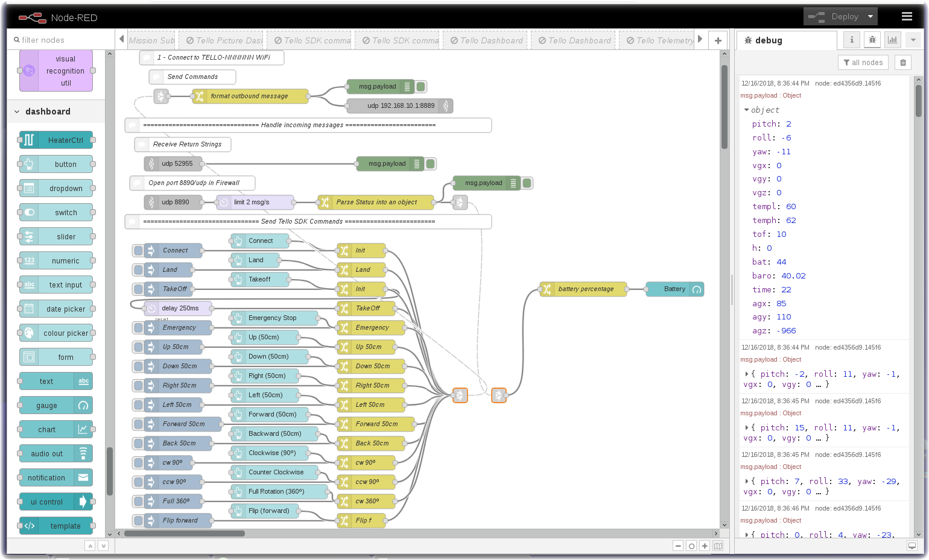
Task: Add a new flow tab
Action: click(x=718, y=40)
